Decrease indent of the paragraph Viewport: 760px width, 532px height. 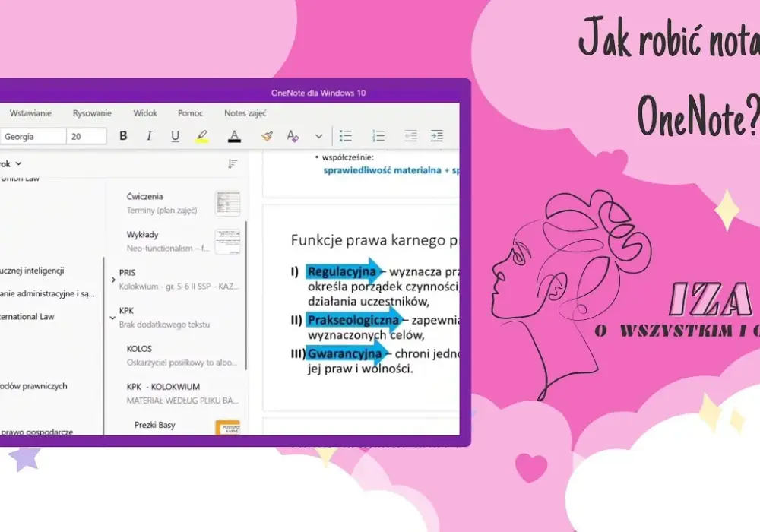pos(410,136)
